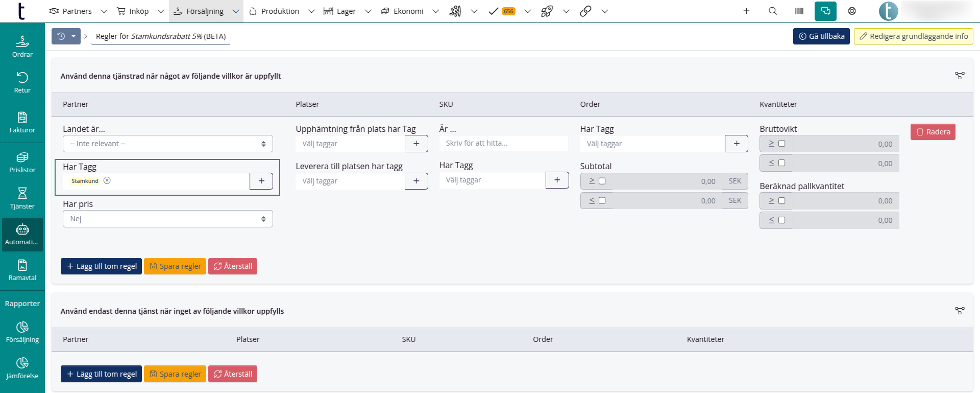The image size is (980, 393).
Task: Open Automation in the sidebar
Action: 22,235
